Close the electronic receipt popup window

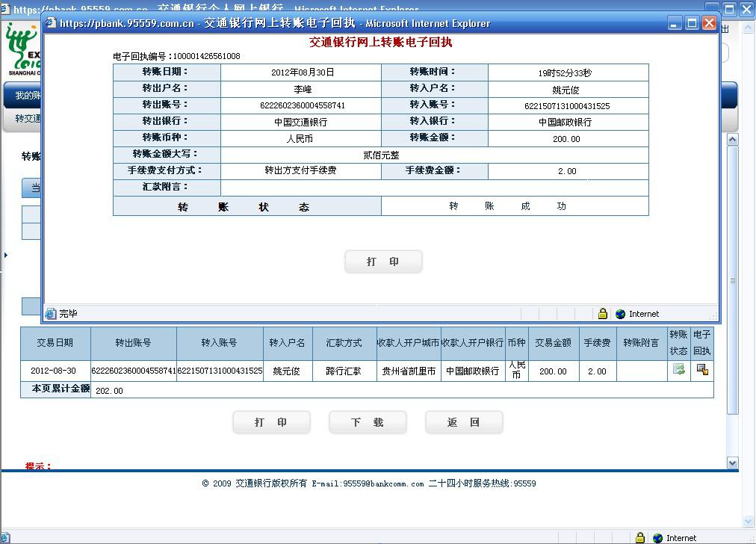(x=709, y=23)
